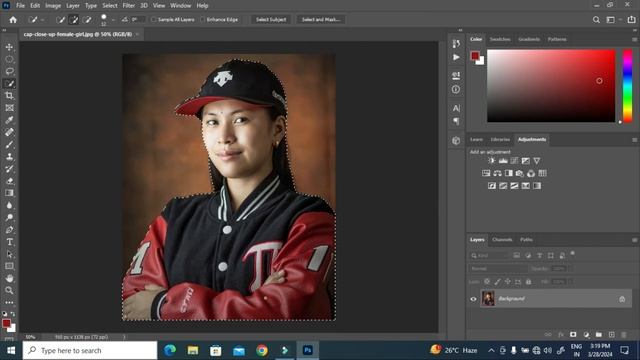The height and width of the screenshot is (360, 640).
Task: Add a Color Balance adjustment
Action: point(497,173)
